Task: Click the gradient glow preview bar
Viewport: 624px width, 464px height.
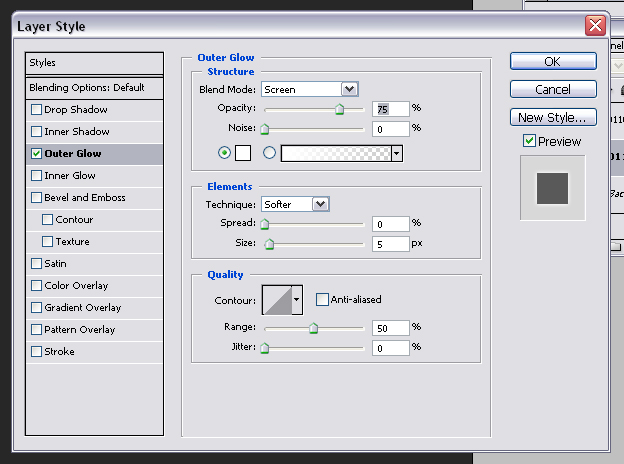Action: (336, 154)
